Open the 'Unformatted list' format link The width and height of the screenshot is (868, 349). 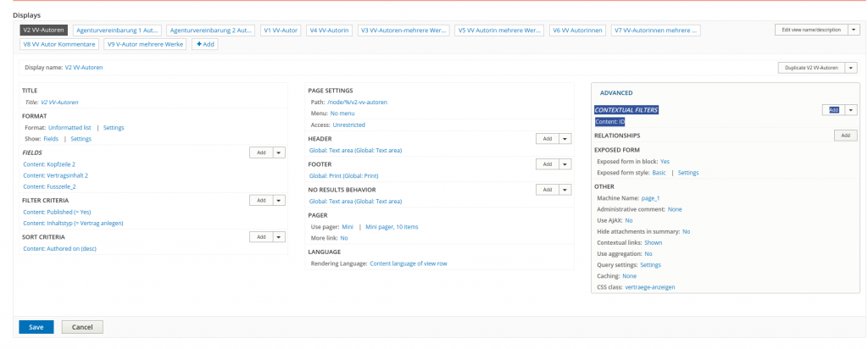(x=70, y=128)
